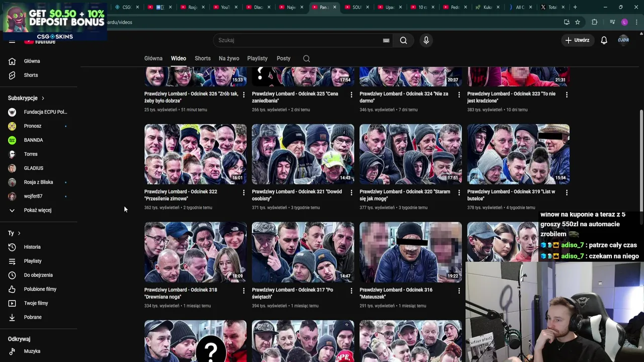This screenshot has width=644, height=362.
Task: Play Odcinek 317 Po świętach thumbnail
Action: click(303, 252)
